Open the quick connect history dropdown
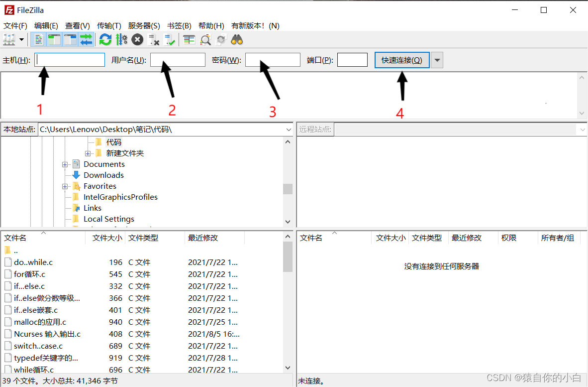The image size is (588, 387). pos(437,60)
